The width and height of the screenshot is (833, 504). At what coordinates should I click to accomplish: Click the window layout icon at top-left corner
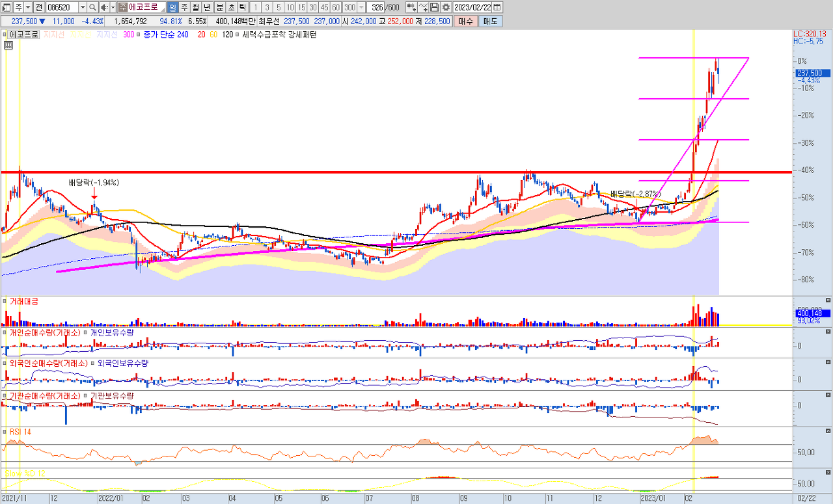6,7
